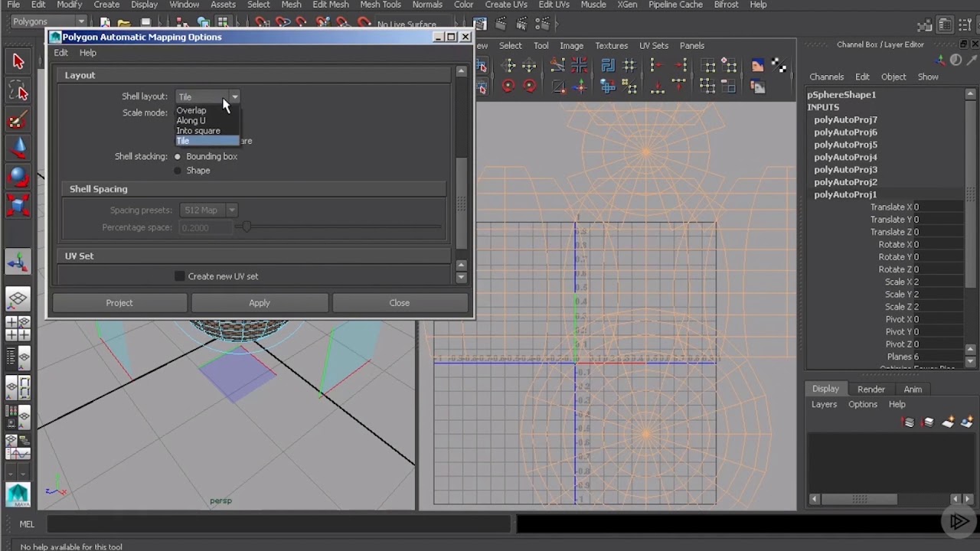Open the Shell layout dropdown
Viewport: 980px width, 551px height.
pos(208,97)
